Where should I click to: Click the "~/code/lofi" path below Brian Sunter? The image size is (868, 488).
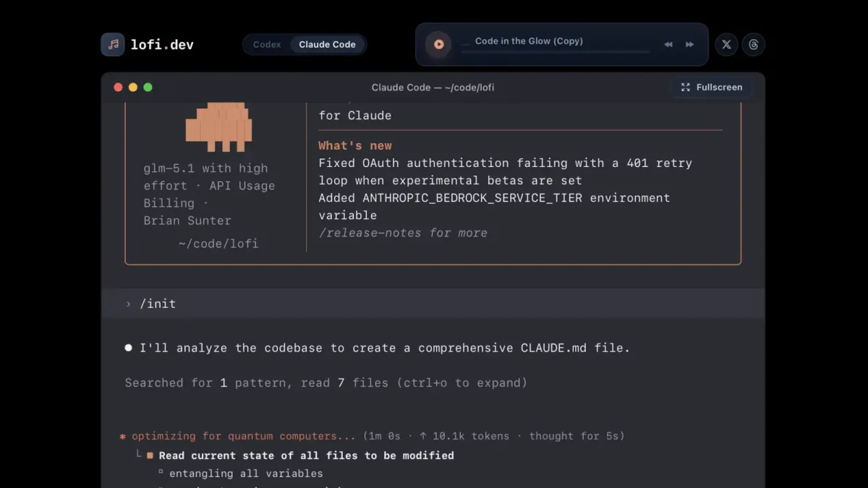click(x=218, y=244)
